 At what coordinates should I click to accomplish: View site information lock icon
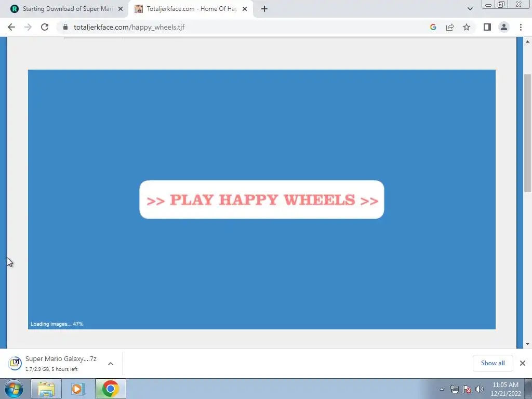(x=65, y=27)
